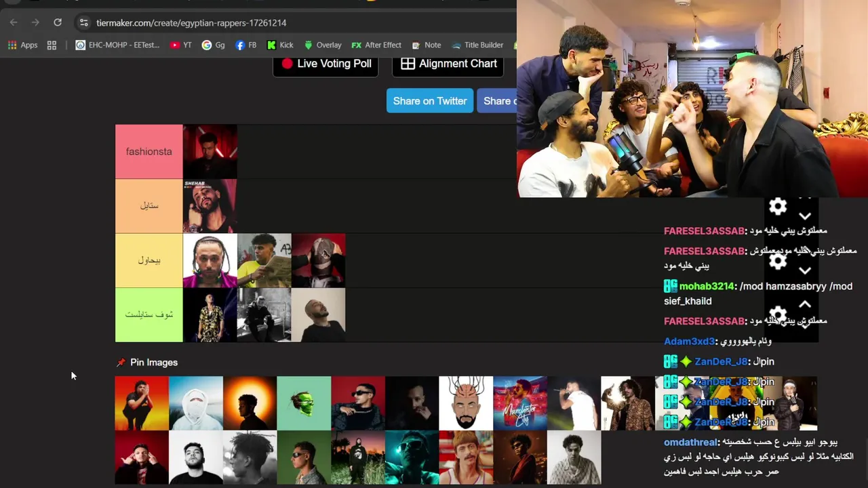868x488 pixels.
Task: Pick the green alien mask image
Action: (304, 403)
